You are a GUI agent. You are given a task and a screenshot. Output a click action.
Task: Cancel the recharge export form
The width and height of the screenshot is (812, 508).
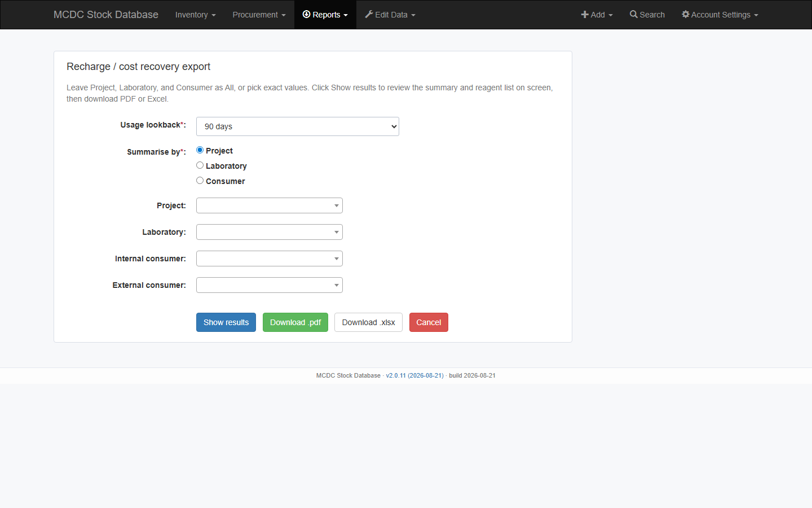(429, 322)
